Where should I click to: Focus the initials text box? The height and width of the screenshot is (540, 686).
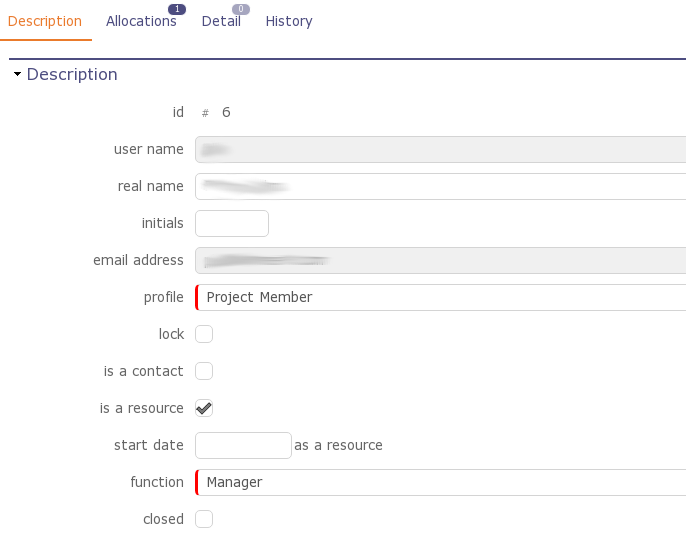[232, 223]
